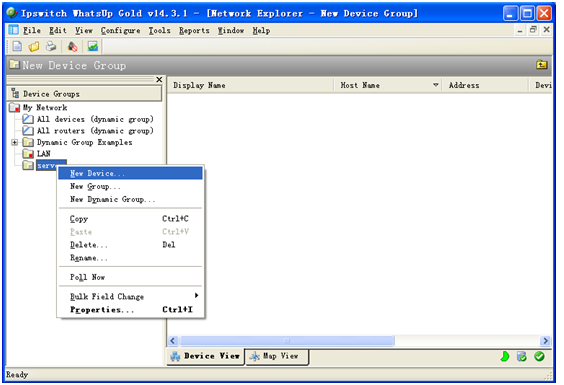This screenshot has width=564, height=385.
Task: Click the Print toolbar icon
Action: pos(51,46)
